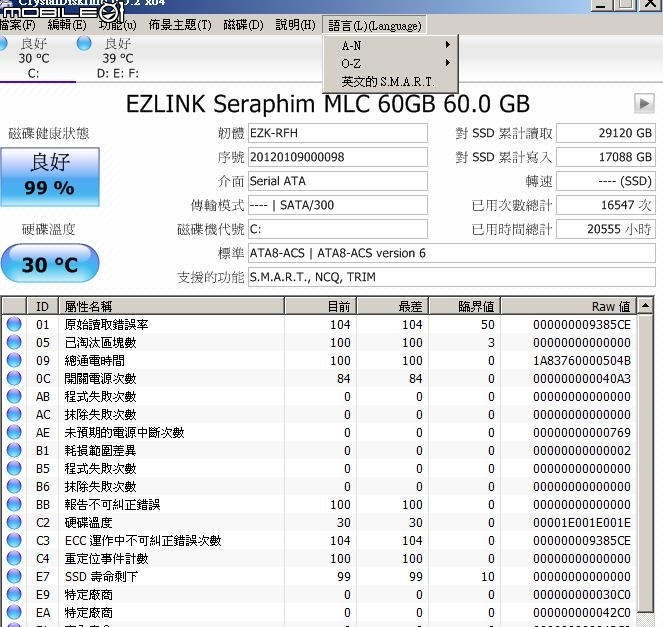The image size is (663, 627).
Task: Select the 總通電時間 attribute row
Action: [319, 360]
